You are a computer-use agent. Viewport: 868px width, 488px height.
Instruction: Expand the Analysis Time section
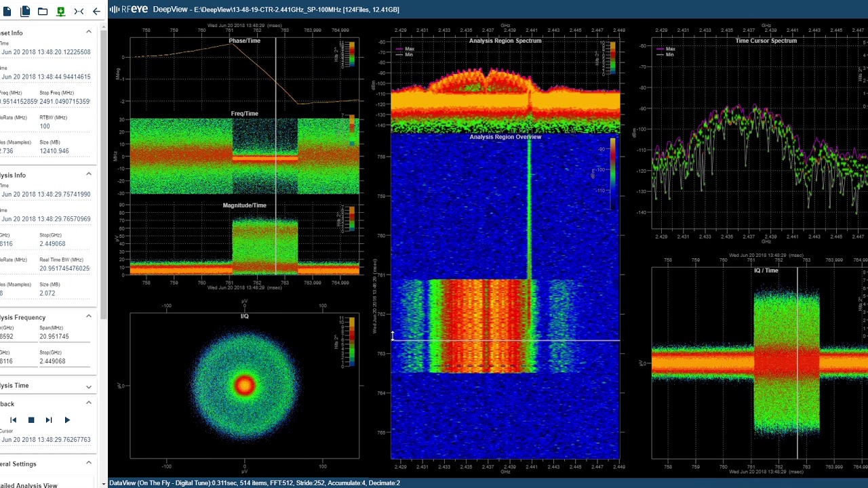tap(88, 386)
